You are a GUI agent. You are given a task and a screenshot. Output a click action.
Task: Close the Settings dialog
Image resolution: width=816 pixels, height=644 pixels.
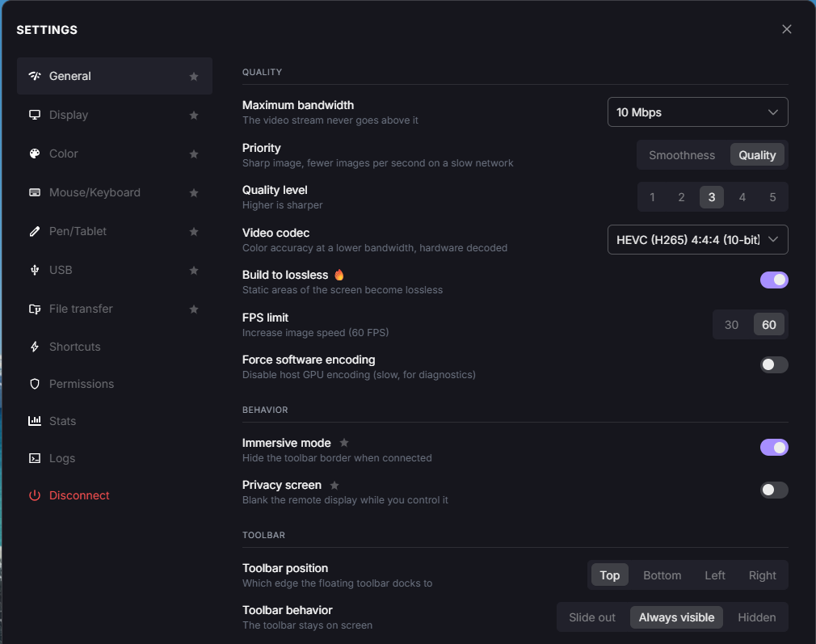[x=786, y=29]
